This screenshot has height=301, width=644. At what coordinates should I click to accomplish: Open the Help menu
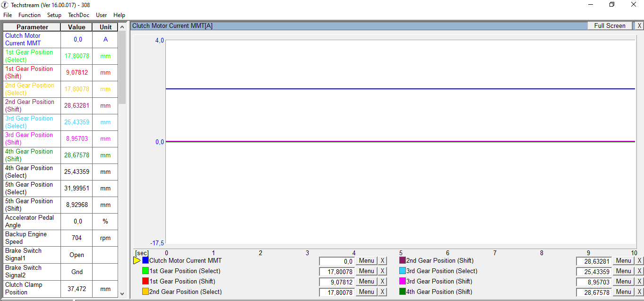(119, 15)
